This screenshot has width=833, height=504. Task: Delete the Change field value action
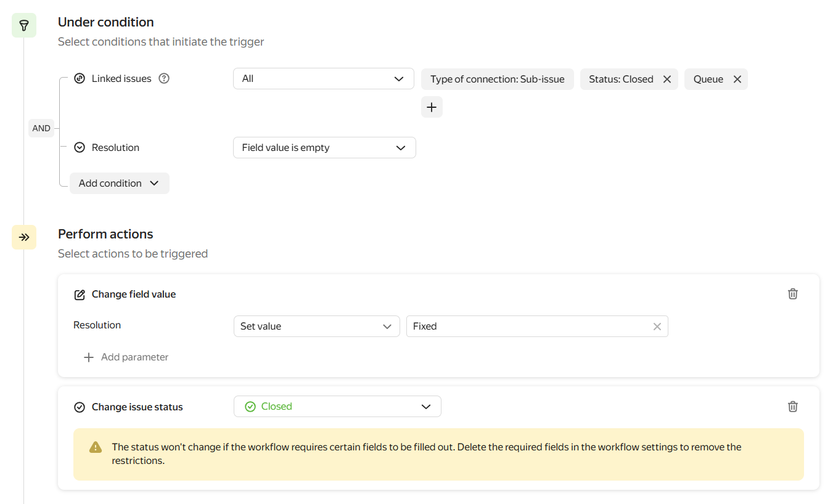[793, 294]
